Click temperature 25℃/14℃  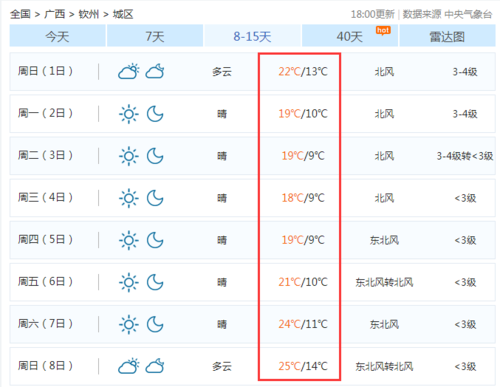tap(303, 366)
